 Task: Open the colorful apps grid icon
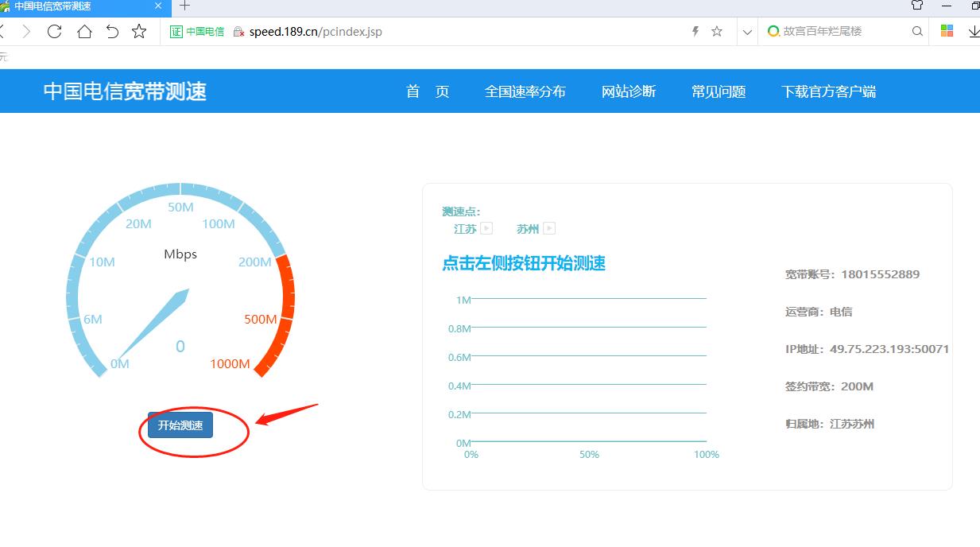[x=947, y=31]
